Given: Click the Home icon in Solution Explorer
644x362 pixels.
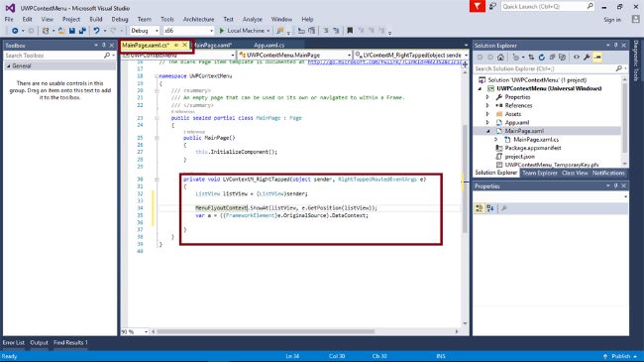Looking at the screenshot, I should (500, 58).
